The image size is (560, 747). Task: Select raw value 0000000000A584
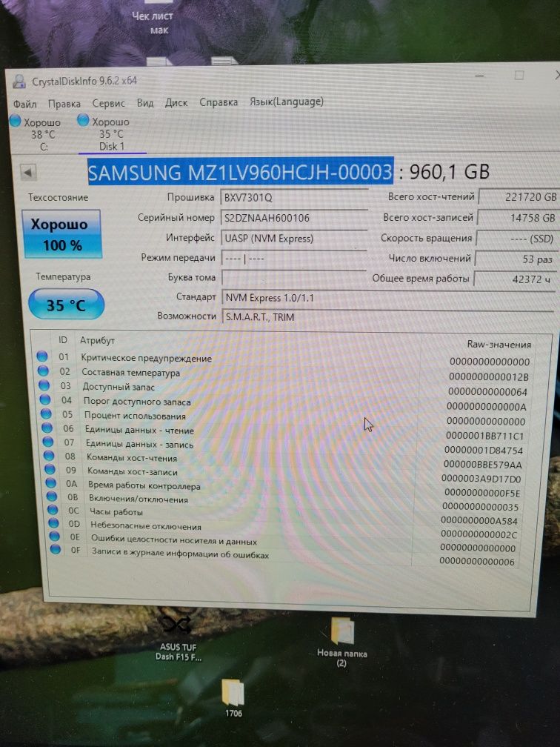(479, 521)
